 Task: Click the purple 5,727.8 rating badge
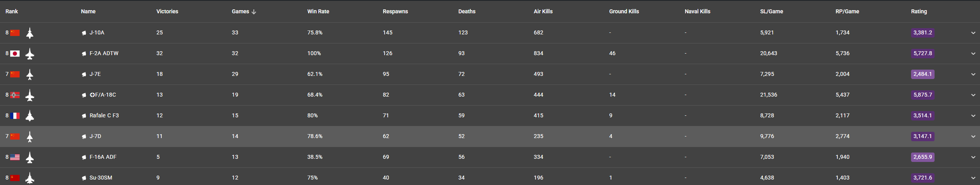922,54
